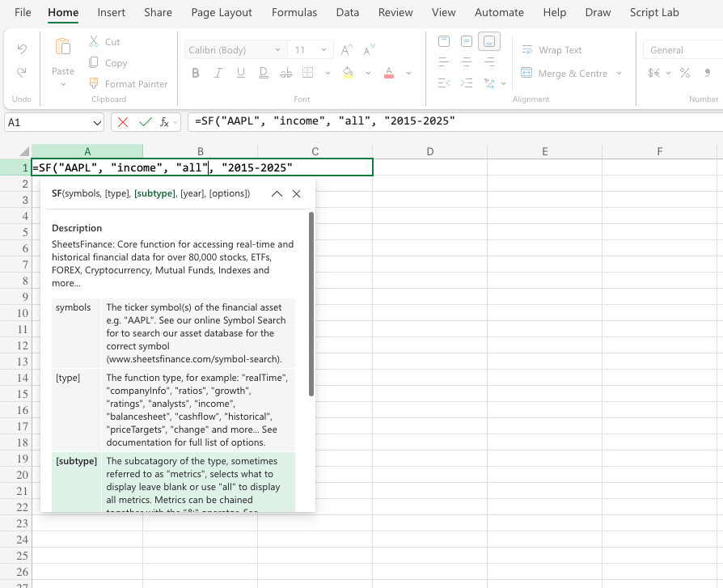Click the Increase Font Size icon
The width and height of the screenshot is (723, 588).
pos(345,49)
